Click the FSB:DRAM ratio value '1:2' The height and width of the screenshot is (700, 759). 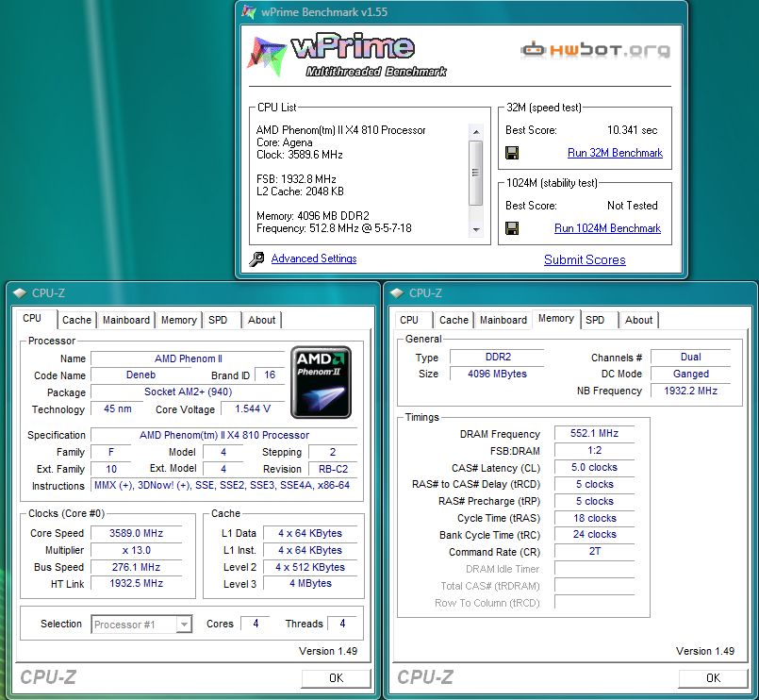tap(594, 450)
